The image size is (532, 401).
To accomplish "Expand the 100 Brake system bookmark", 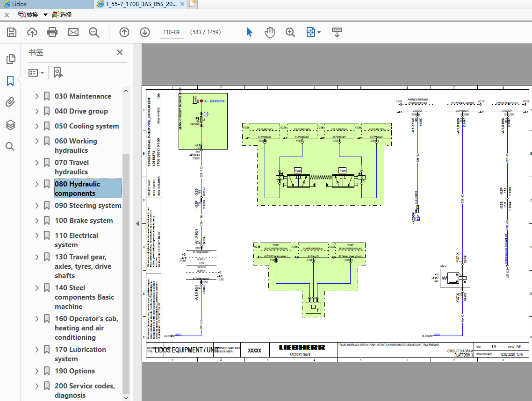I will coord(37,221).
